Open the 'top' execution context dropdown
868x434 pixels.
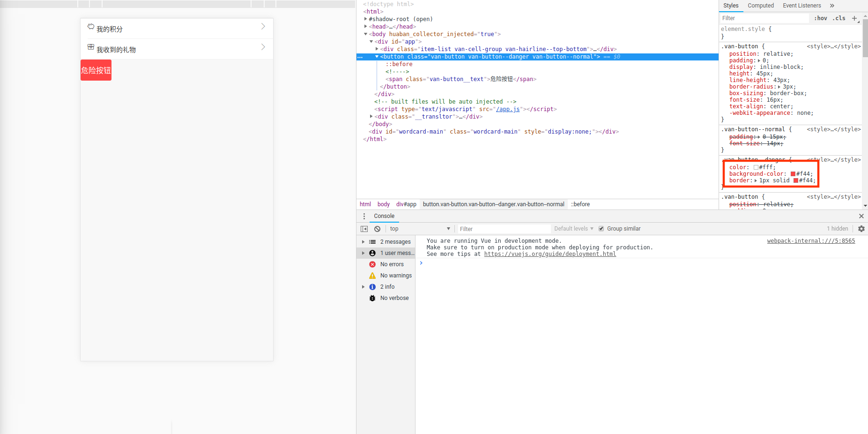(419, 229)
